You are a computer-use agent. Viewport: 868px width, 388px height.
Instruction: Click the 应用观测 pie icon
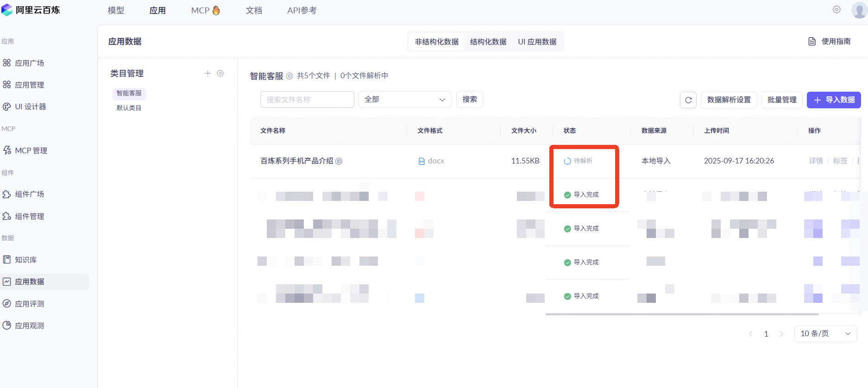7,325
